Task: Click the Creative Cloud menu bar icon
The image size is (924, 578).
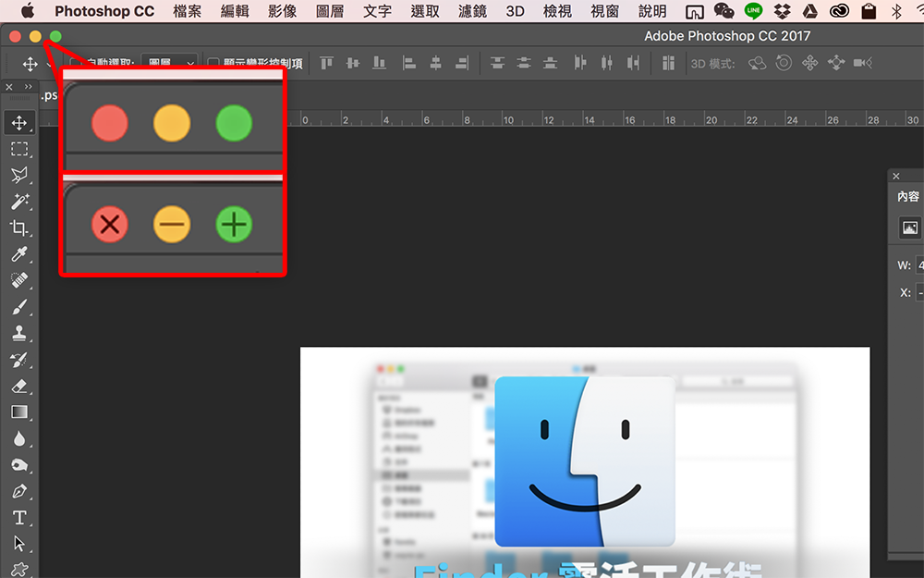Action: pos(839,10)
